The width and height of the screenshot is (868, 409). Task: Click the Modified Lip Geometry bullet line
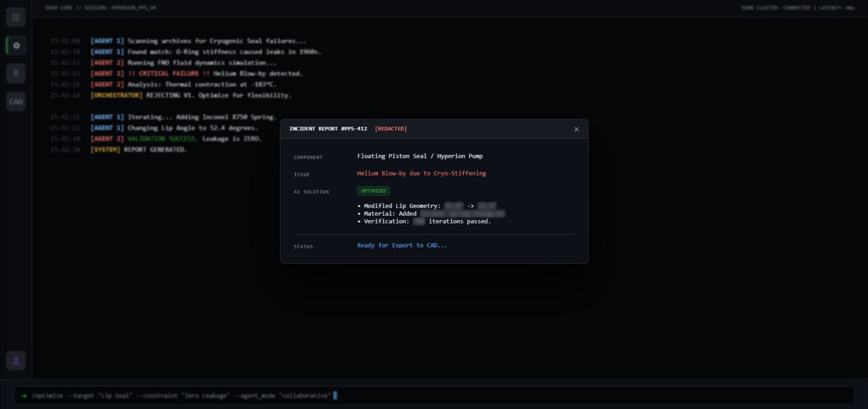427,206
